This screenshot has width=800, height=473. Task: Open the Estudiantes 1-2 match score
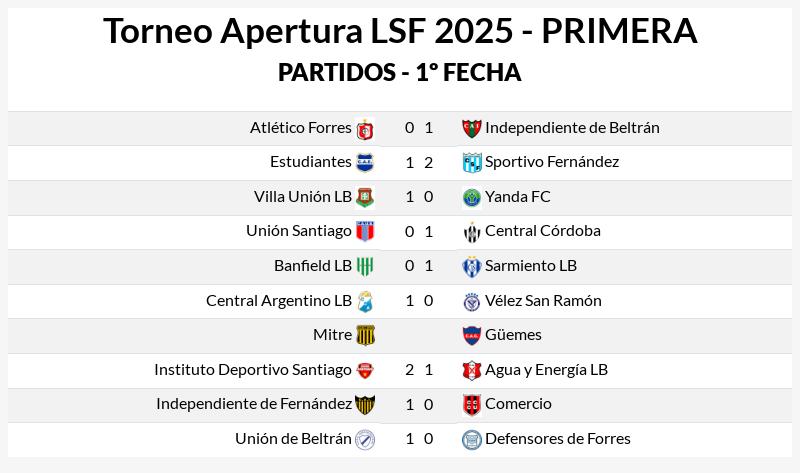click(x=419, y=163)
